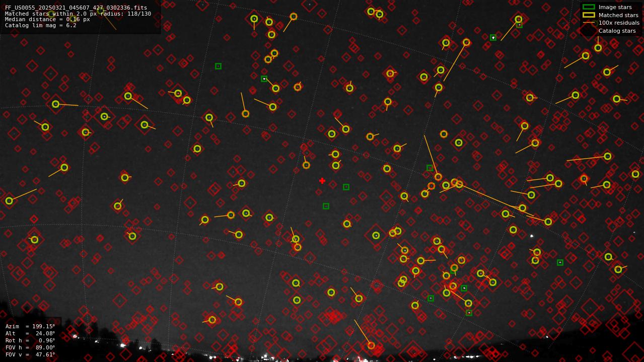This screenshot has height=362, width=644.
Task: Click the Azim 199.15° readout
Action: 30,327
